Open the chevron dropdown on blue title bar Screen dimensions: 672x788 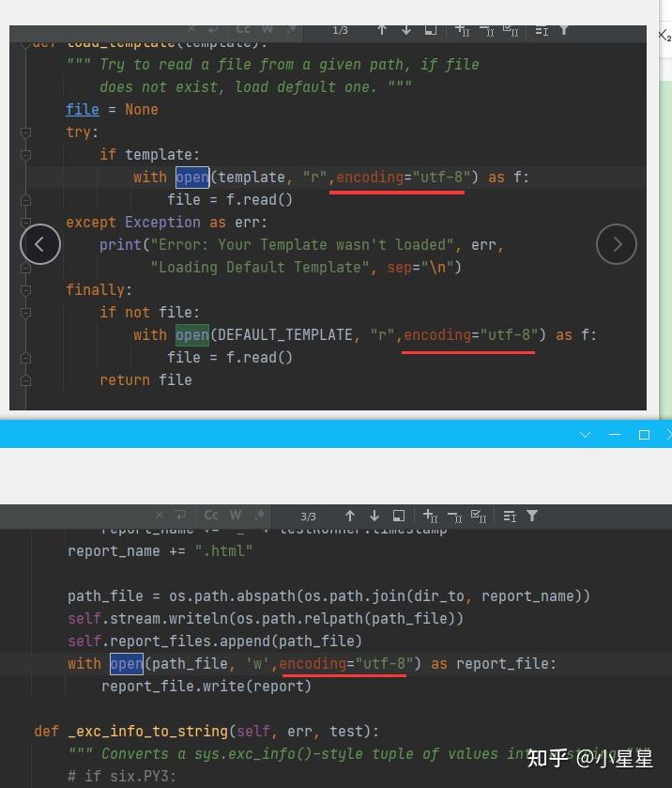[585, 435]
